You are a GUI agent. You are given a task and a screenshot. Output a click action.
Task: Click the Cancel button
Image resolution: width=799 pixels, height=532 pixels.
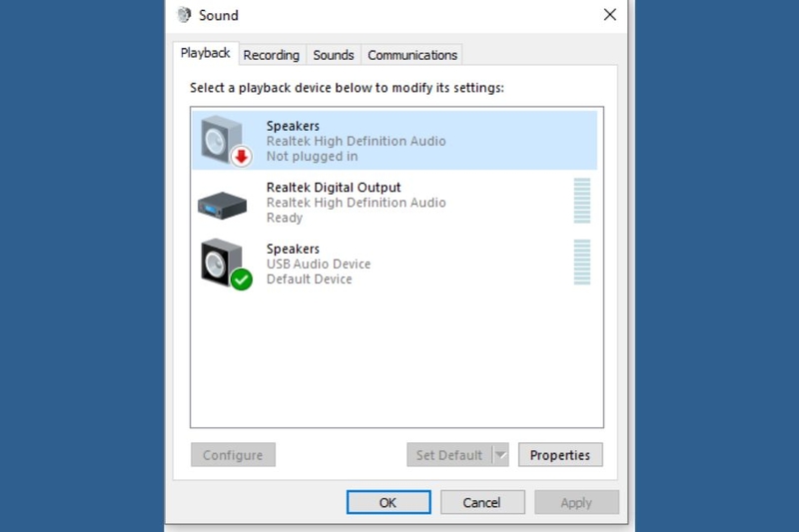pos(482,502)
